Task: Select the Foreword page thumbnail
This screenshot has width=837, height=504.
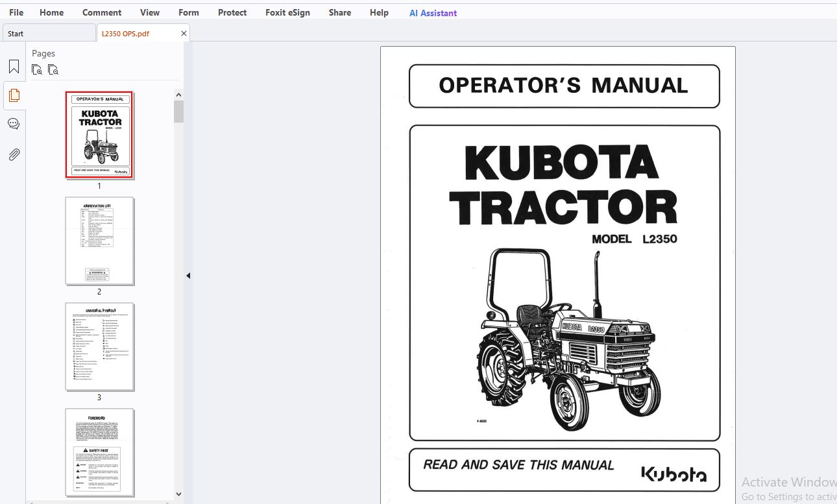Action: [x=99, y=452]
